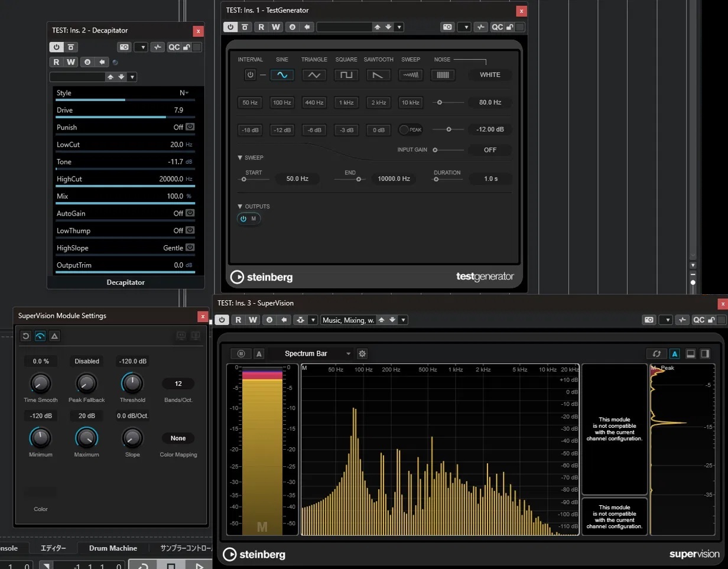728x569 pixels.
Task: Click the Read automation button in Decapitator
Action: [56, 61]
